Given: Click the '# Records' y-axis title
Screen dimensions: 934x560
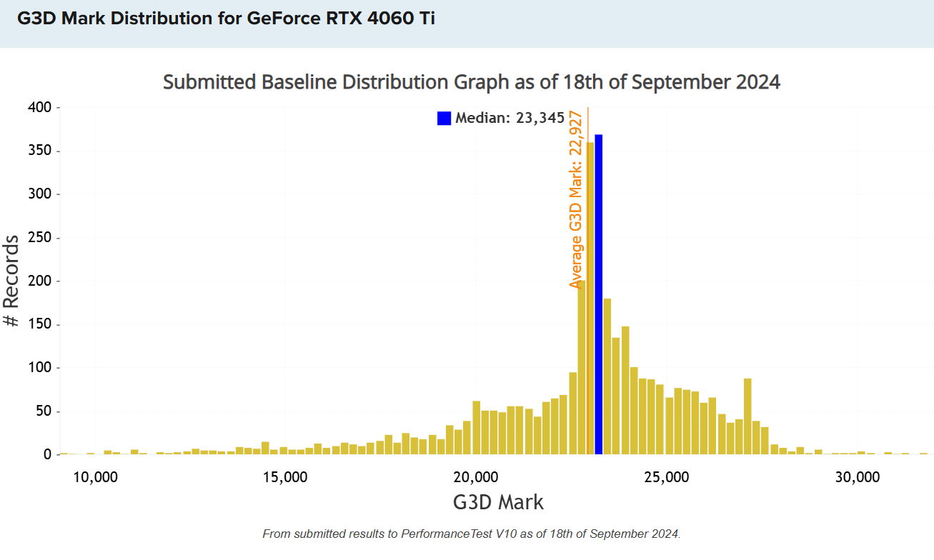Looking at the screenshot, I should click(11, 281).
